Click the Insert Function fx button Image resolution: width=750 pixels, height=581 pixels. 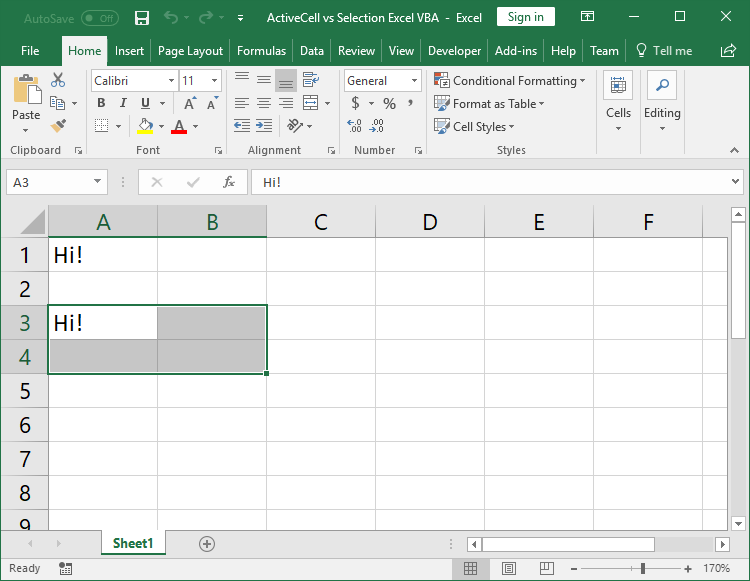(229, 182)
